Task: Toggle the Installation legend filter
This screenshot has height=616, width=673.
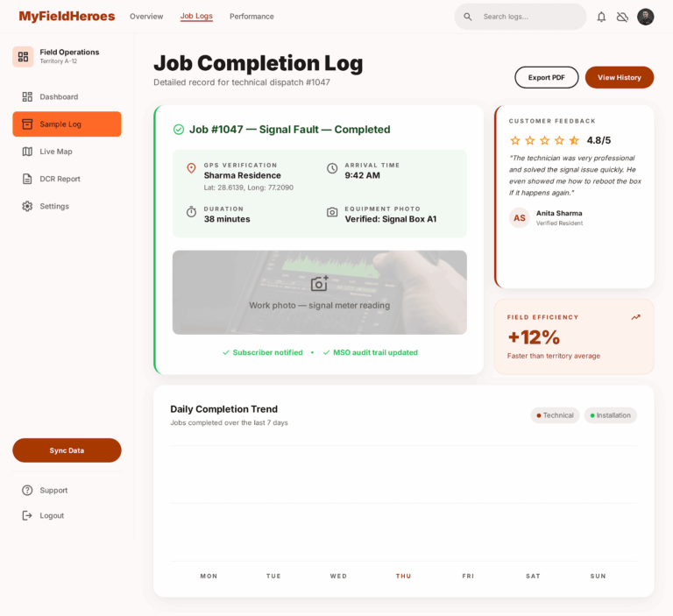Action: click(x=610, y=415)
